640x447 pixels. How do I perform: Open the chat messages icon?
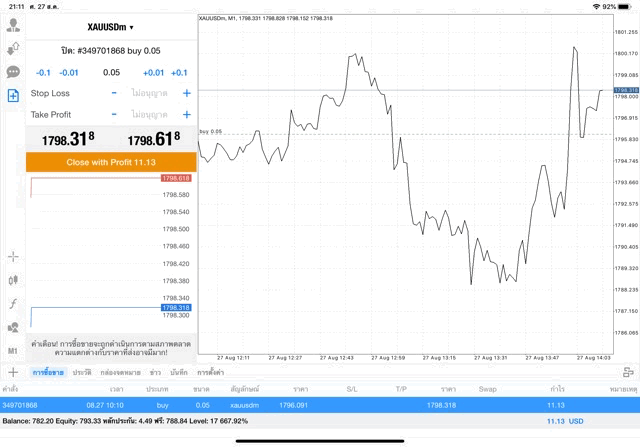pos(13,72)
